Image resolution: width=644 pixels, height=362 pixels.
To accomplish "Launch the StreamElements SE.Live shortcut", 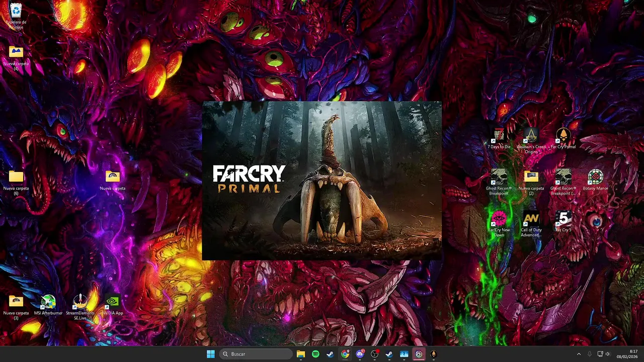I will click(x=80, y=307).
